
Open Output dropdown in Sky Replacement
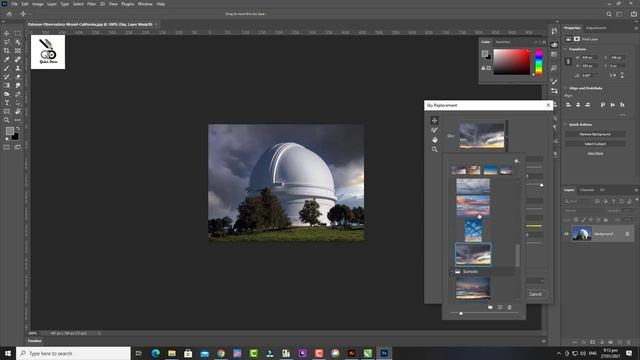536,280
